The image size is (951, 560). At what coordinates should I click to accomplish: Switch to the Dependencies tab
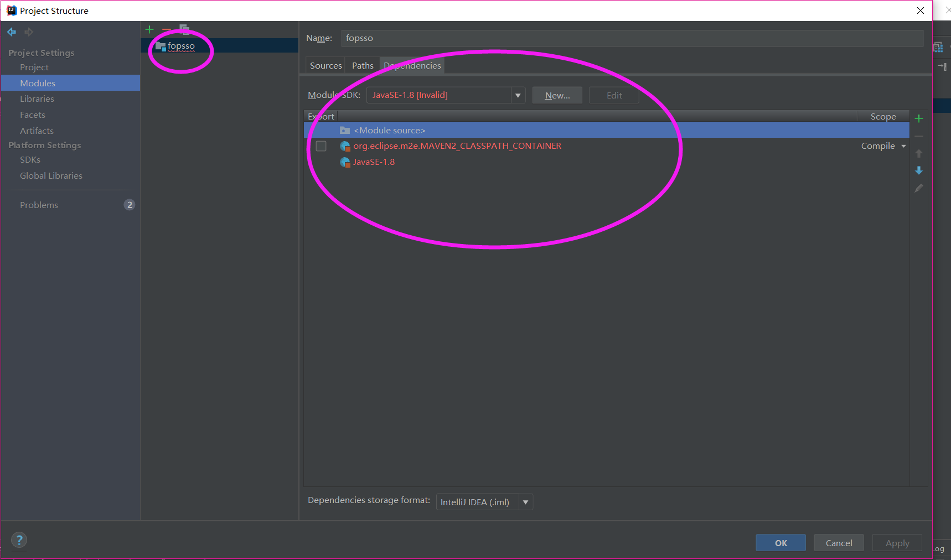[x=412, y=65]
